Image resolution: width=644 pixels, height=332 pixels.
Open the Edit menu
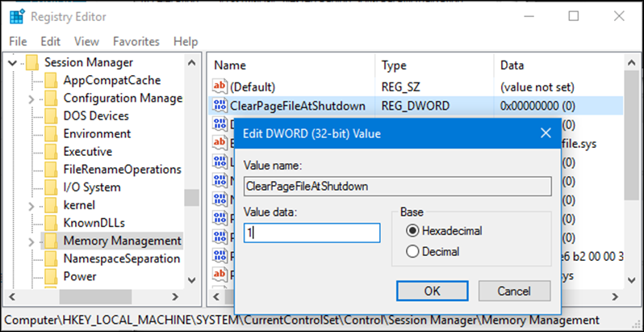51,41
